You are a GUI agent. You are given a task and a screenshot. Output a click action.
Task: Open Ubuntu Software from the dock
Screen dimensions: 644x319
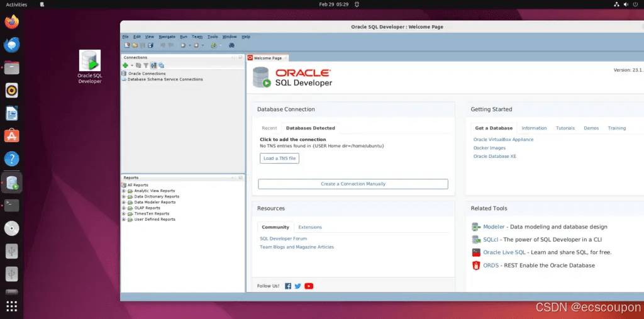[x=12, y=136]
